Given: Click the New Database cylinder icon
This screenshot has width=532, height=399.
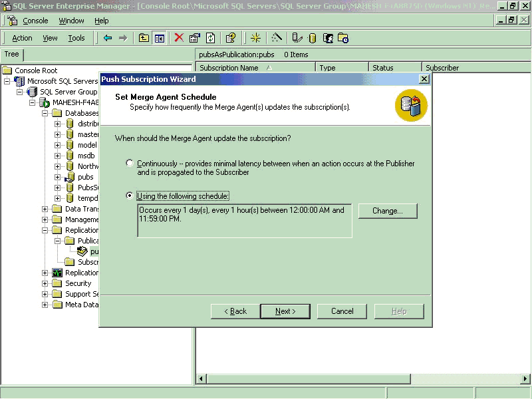Looking at the screenshot, I should pos(313,38).
